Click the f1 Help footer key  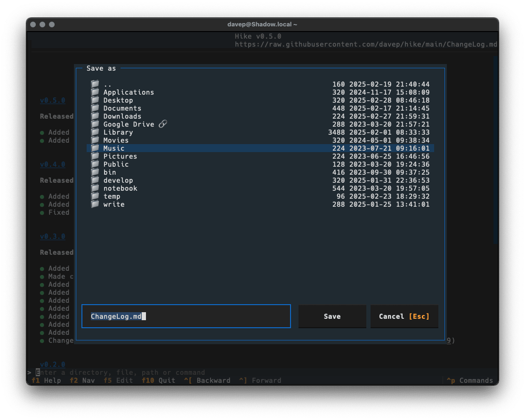click(x=46, y=380)
